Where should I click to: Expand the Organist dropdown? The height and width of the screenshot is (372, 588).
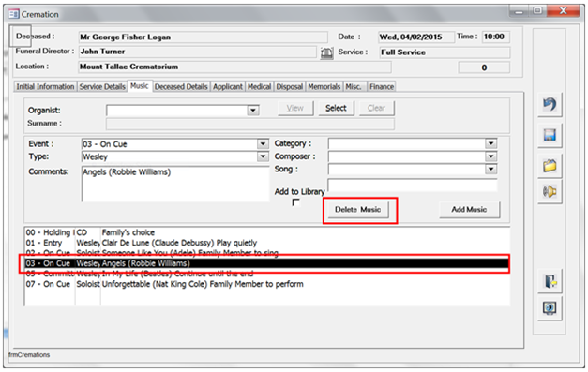tap(253, 111)
